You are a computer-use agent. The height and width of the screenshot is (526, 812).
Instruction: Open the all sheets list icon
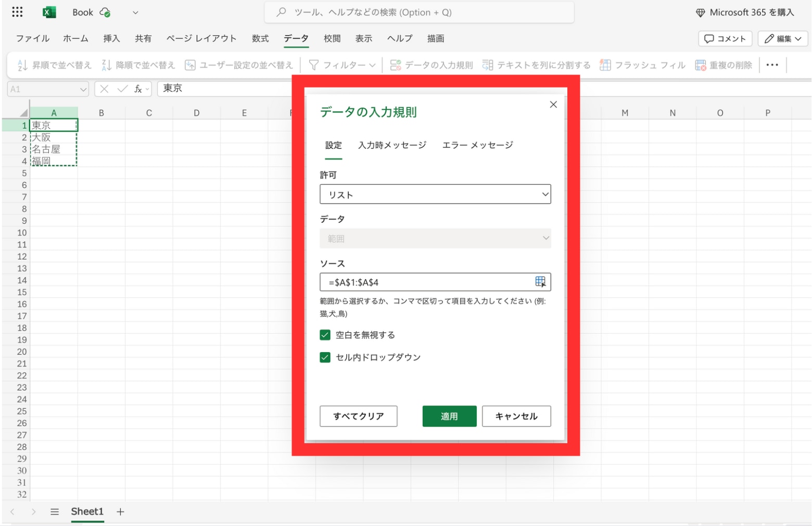coord(55,511)
